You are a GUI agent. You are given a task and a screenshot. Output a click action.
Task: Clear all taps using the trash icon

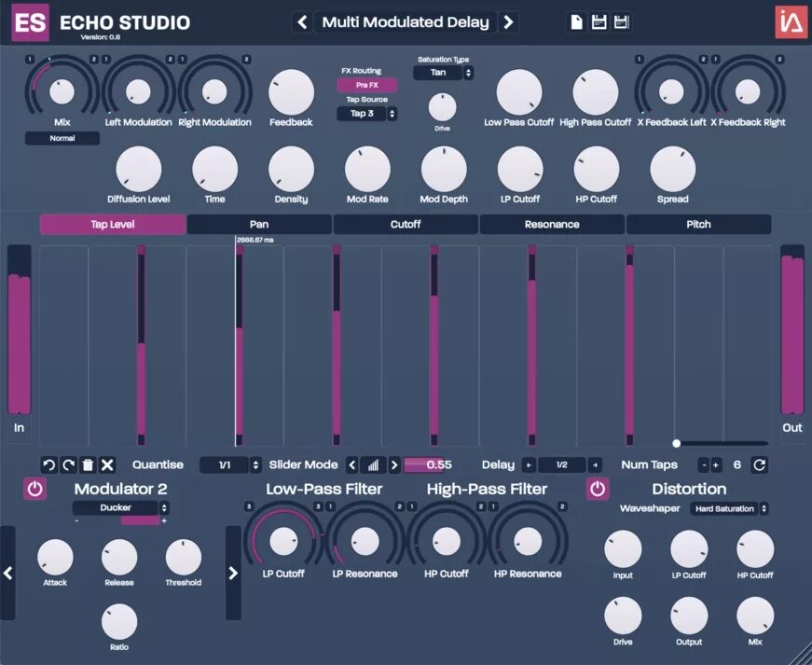[x=86, y=464]
